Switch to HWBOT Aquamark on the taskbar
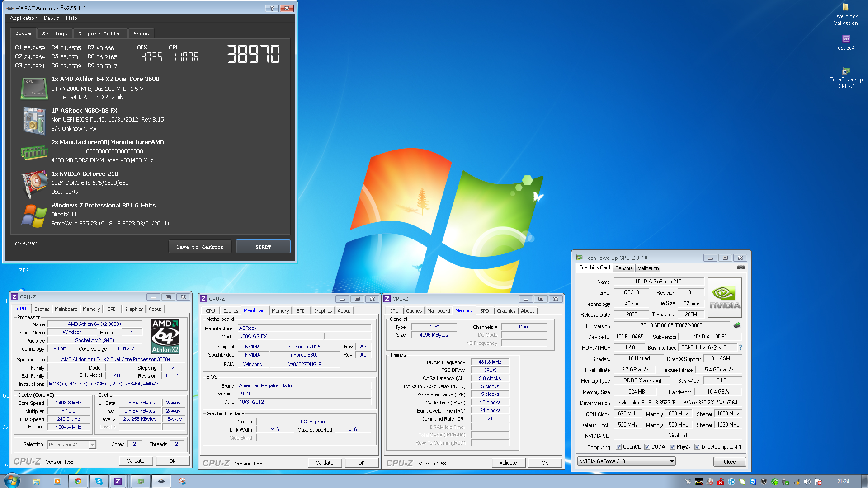 161,481
